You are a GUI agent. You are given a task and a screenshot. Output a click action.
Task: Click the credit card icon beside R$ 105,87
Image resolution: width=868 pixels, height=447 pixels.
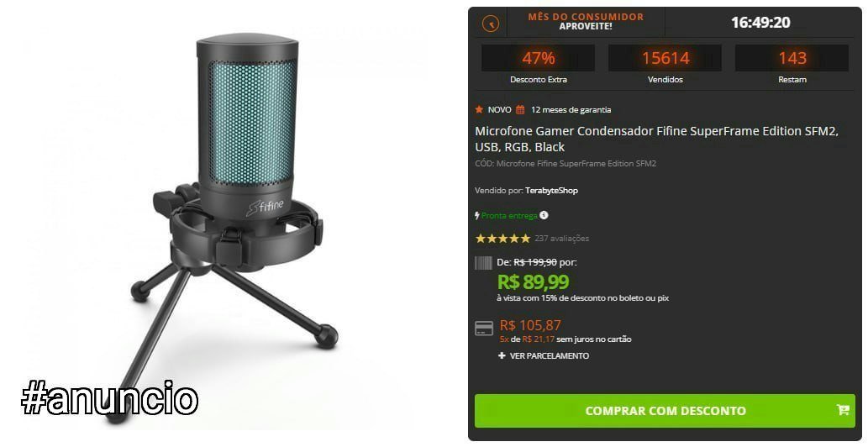484,329
